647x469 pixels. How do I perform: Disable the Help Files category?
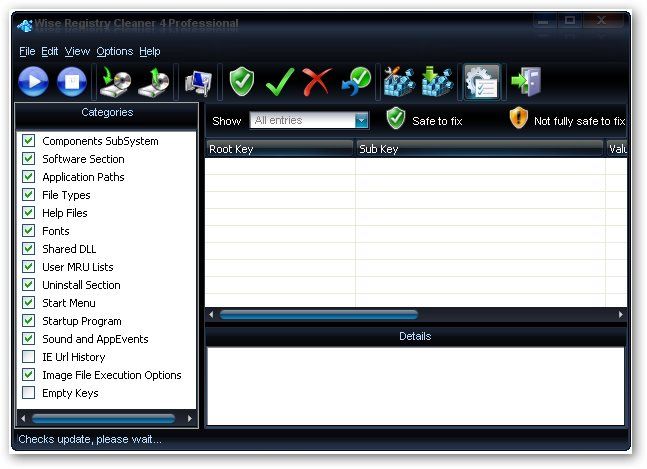pyautogui.click(x=28, y=212)
